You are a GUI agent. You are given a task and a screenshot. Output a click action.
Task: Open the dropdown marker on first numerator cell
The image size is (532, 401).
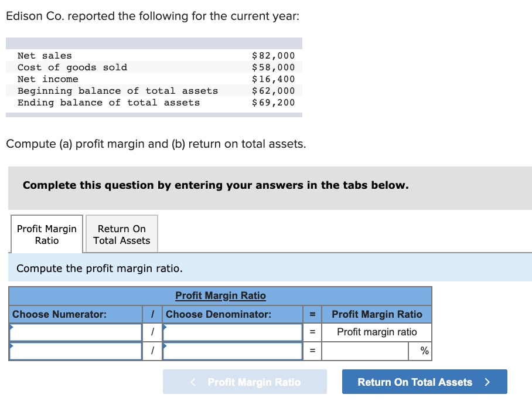coord(12,328)
